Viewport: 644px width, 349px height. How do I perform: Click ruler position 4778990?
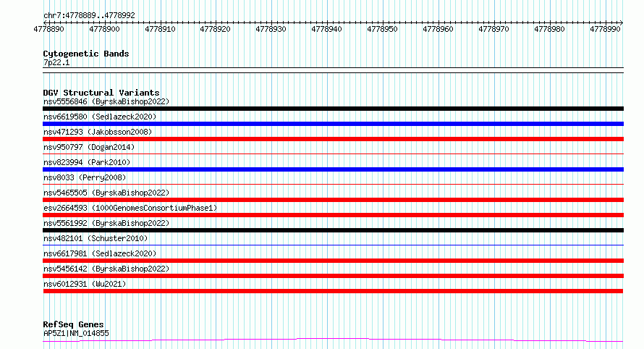click(605, 29)
